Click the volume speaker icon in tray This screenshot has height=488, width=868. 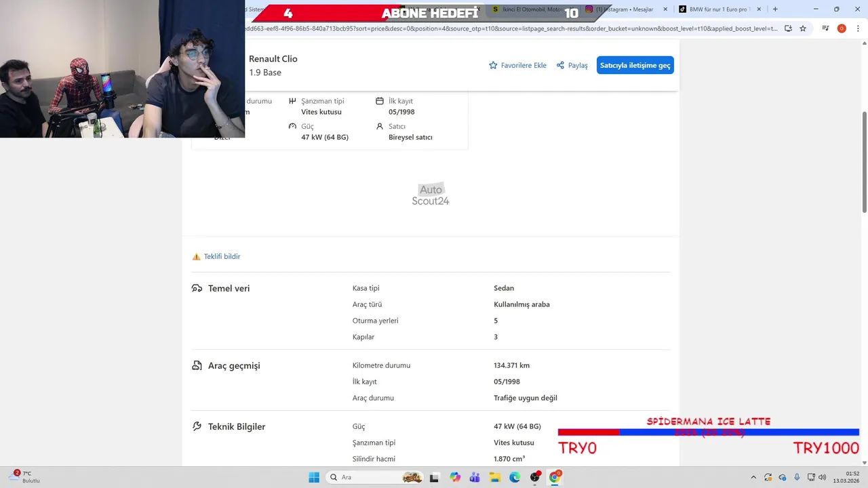coord(823,477)
